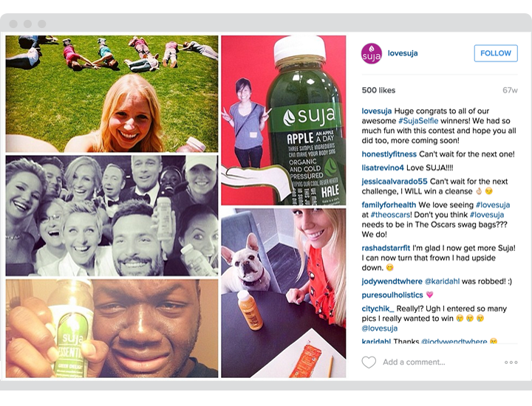The height and width of the screenshot is (406, 532).
Task: Open lovesuja profile from header username
Action: click(x=403, y=53)
